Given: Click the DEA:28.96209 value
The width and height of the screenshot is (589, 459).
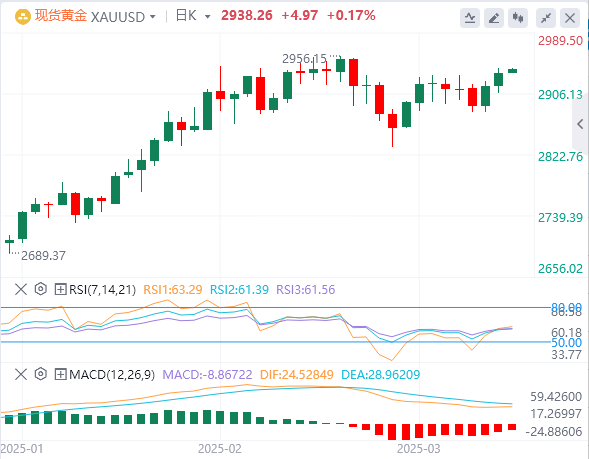Looking at the screenshot, I should point(381,374).
